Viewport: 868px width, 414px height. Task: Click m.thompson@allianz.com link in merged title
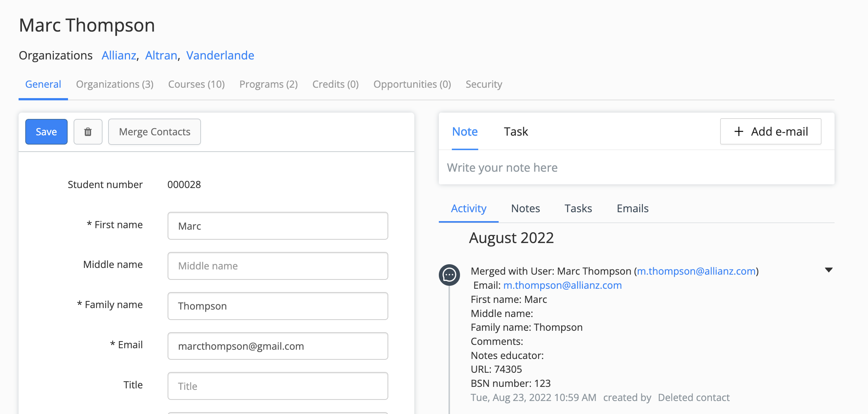(x=696, y=271)
